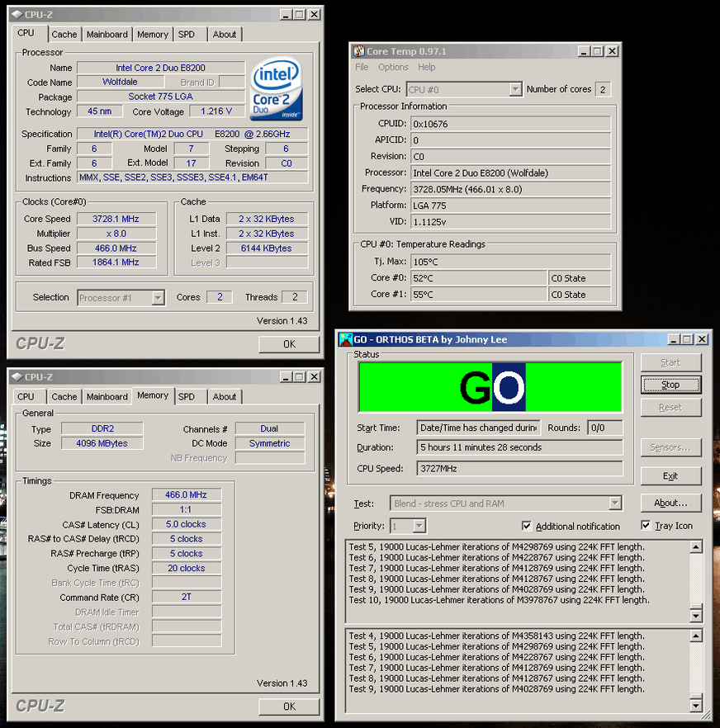720x728 pixels.
Task: Click the Test 10 log line in ORTHOS
Action: [499, 600]
